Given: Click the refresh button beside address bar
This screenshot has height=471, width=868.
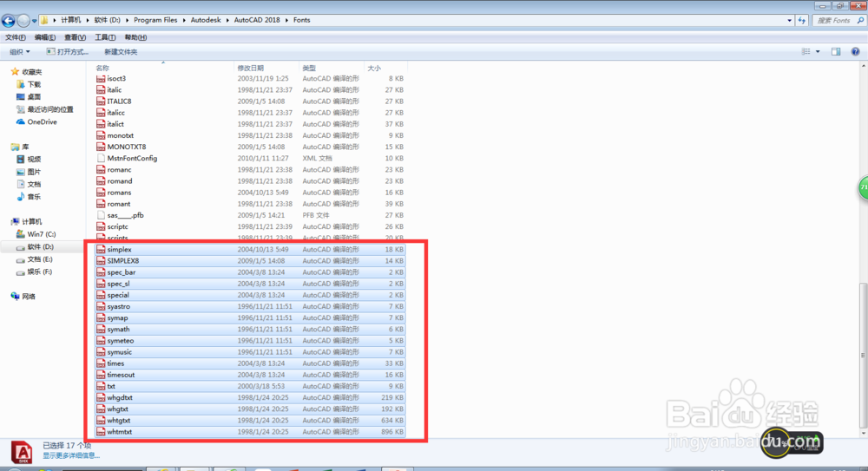Looking at the screenshot, I should pos(801,21).
